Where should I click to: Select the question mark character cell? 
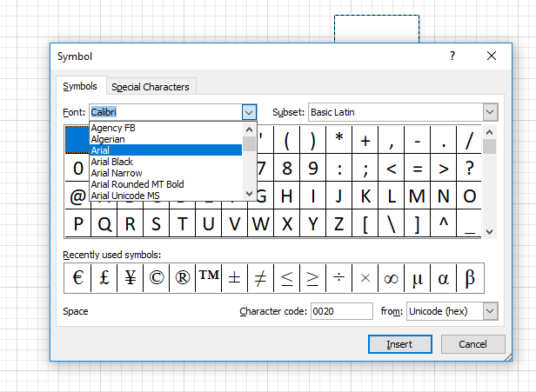469,168
